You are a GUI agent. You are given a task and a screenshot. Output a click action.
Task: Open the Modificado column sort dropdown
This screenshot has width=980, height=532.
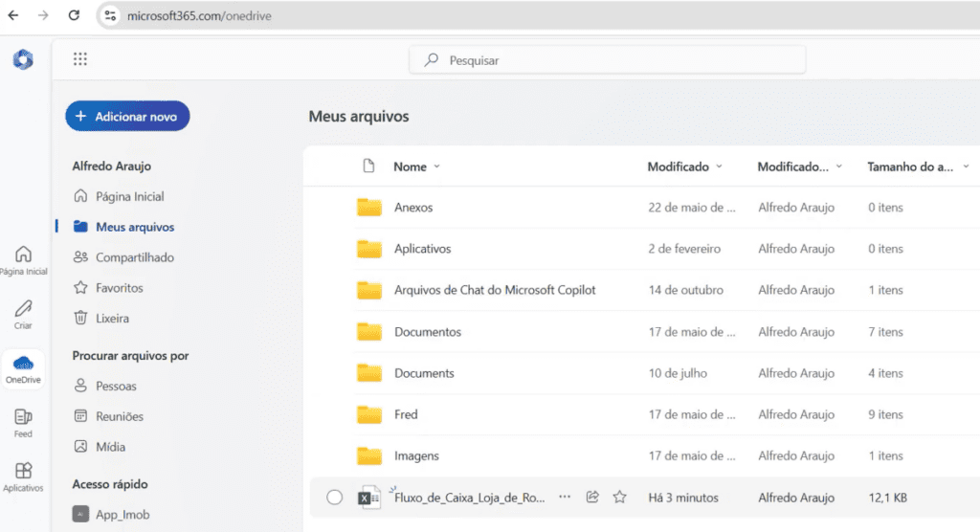click(719, 166)
